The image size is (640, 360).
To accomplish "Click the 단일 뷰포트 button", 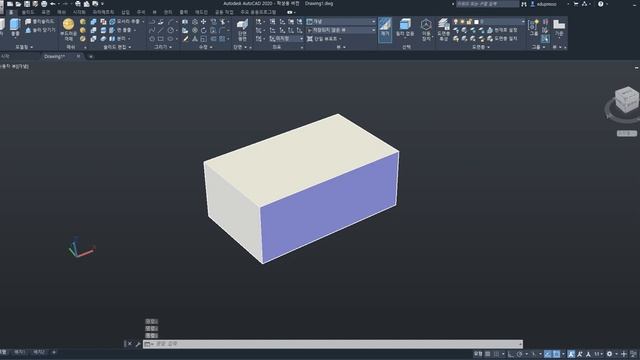I will pyautogui.click(x=324, y=39).
